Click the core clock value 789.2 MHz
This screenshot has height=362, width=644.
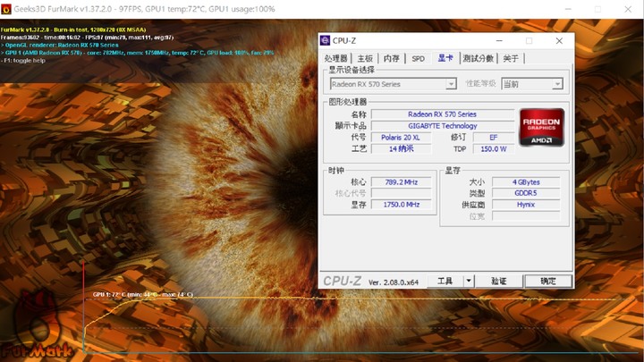[x=401, y=181]
